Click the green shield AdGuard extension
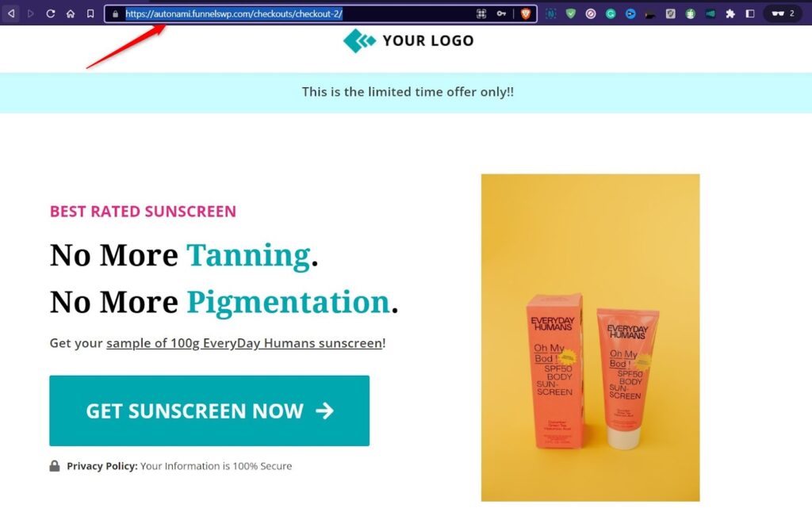The image size is (812, 508). coord(571,14)
